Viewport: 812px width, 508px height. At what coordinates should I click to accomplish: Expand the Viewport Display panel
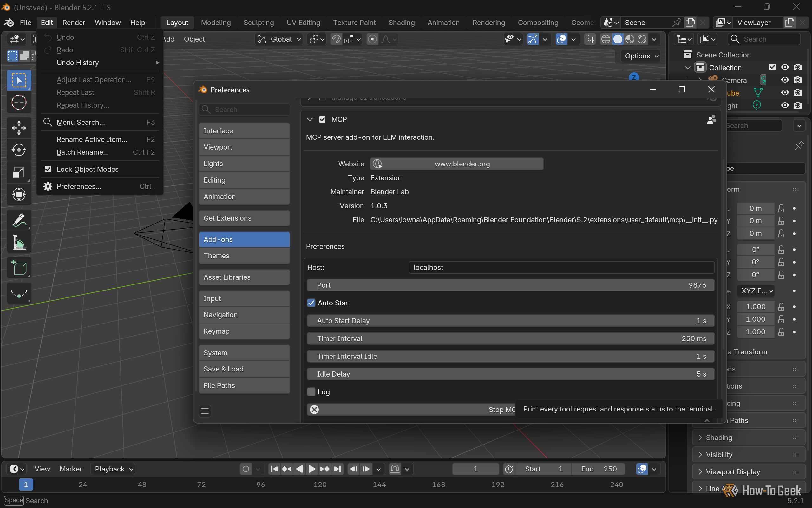(748, 472)
